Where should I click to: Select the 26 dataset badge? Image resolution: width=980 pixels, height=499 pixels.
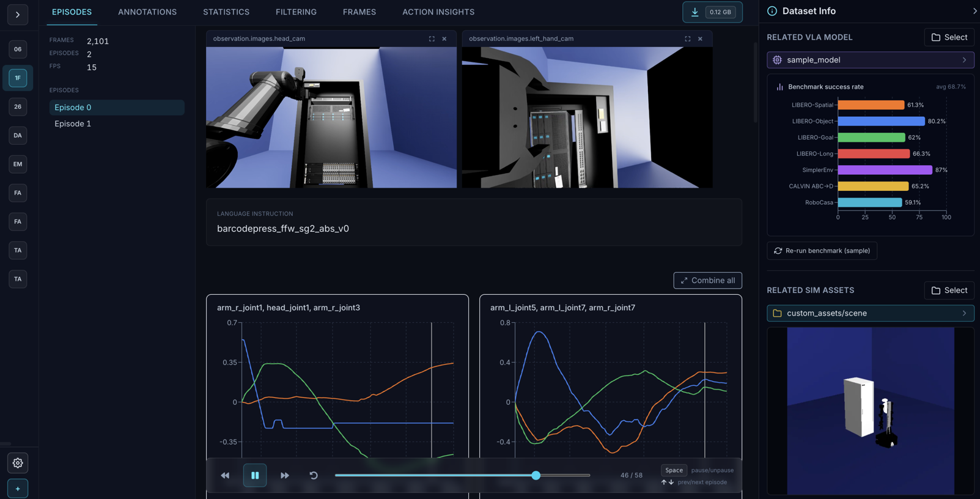point(18,106)
